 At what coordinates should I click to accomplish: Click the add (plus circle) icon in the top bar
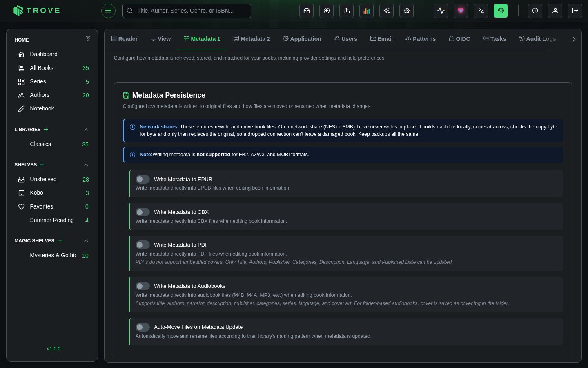(x=327, y=11)
